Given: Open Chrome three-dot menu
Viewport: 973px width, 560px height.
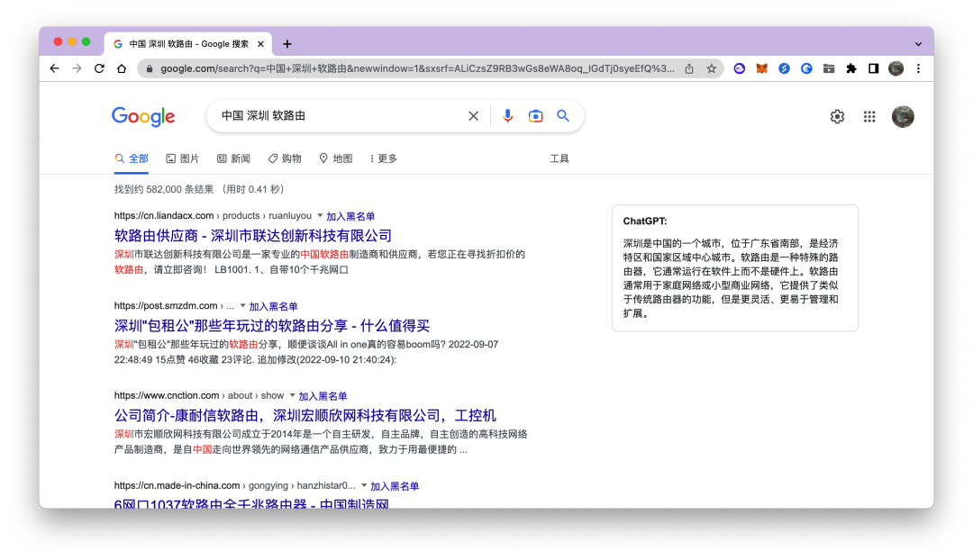Looking at the screenshot, I should [x=918, y=68].
